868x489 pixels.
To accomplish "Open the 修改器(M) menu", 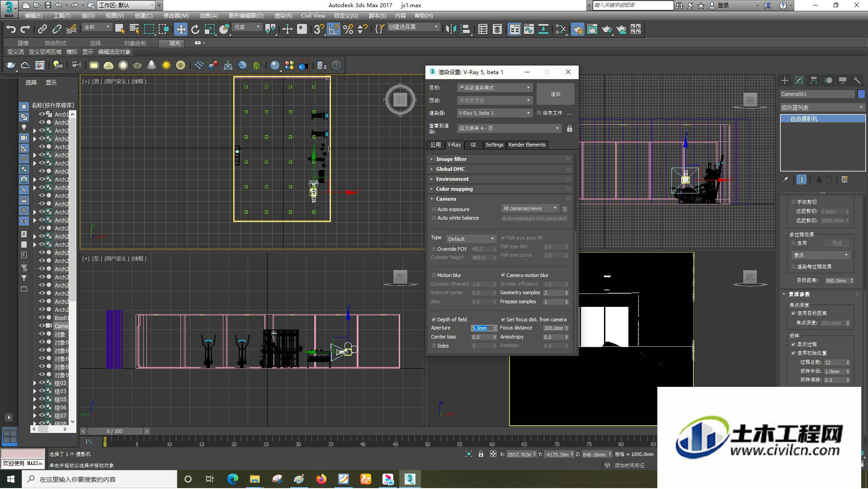I will [176, 15].
